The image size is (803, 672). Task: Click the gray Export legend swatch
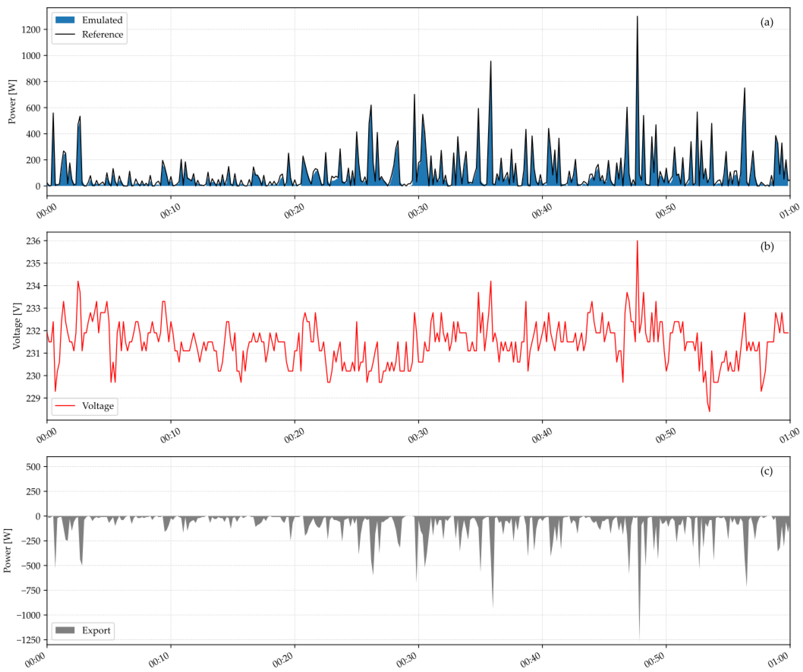point(65,630)
